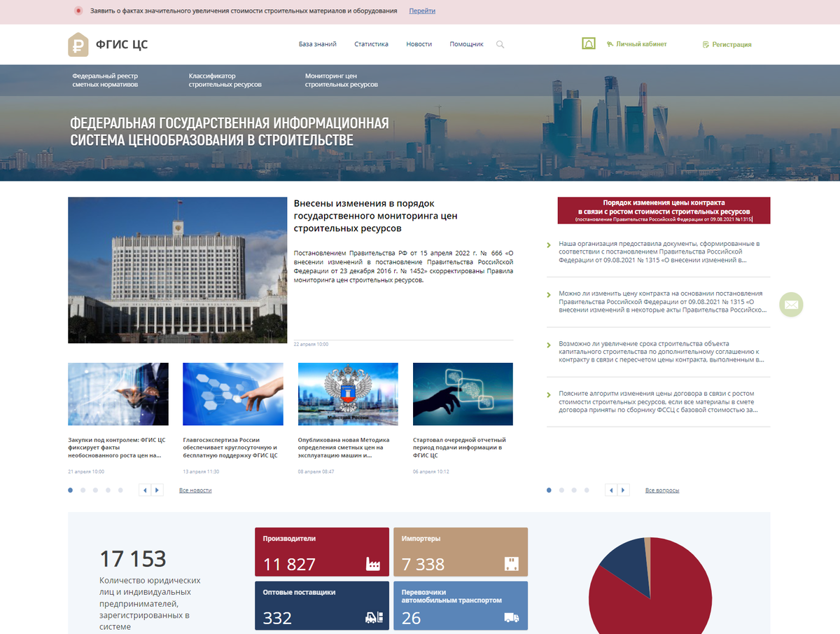This screenshot has height=634, width=840.
Task: Click the ФГИС ЦС ruble logo icon
Action: [x=78, y=45]
